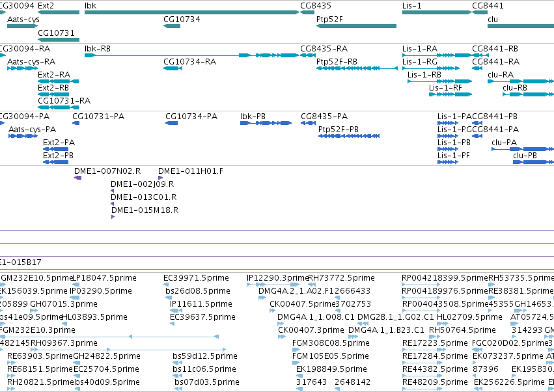Select the GH24822.5prime EST label
The width and height of the screenshot is (554, 392).
[107, 356]
